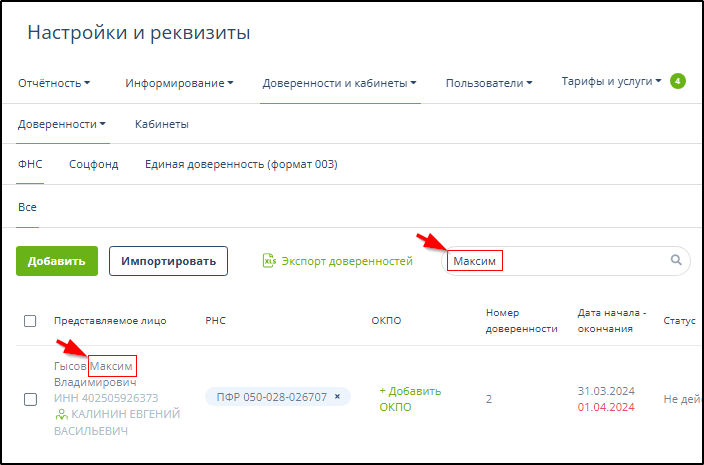Switch to the Кабинеты tab
Image resolution: width=704 pixels, height=465 pixels.
point(162,124)
